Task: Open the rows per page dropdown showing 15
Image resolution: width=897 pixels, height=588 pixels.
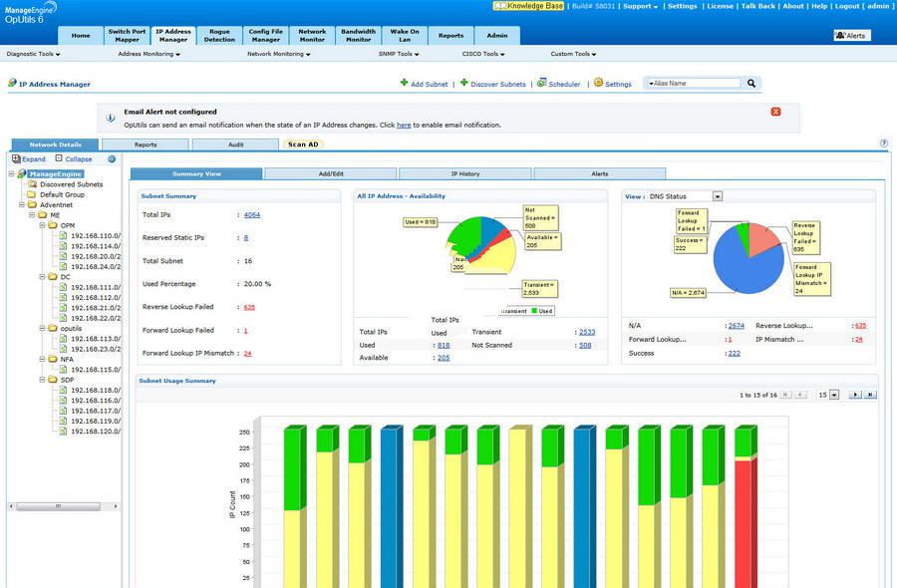Action: tap(834, 395)
